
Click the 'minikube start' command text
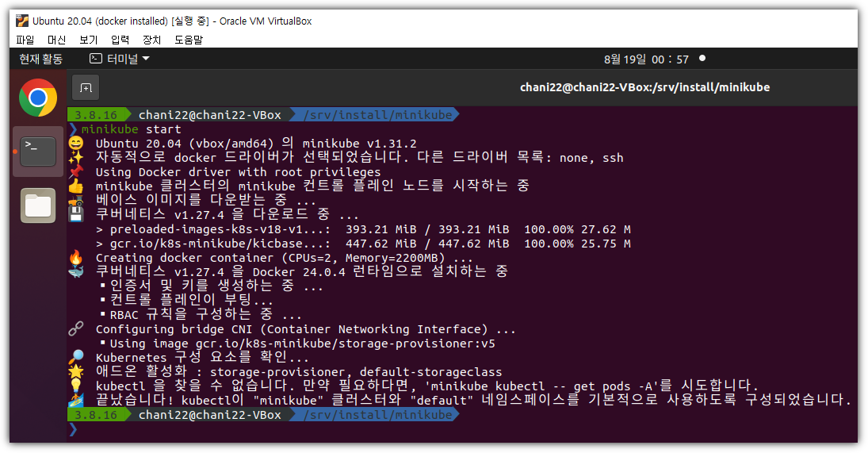click(x=132, y=129)
